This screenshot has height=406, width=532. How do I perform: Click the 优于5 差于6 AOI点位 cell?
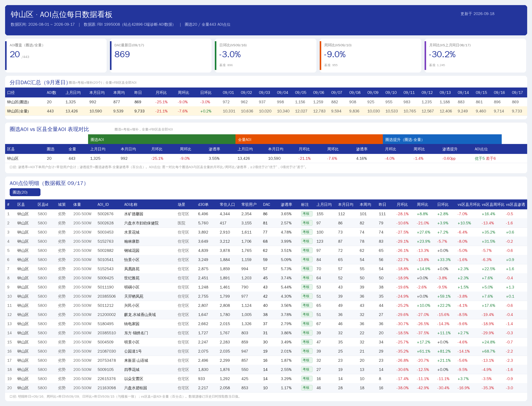(x=485, y=158)
